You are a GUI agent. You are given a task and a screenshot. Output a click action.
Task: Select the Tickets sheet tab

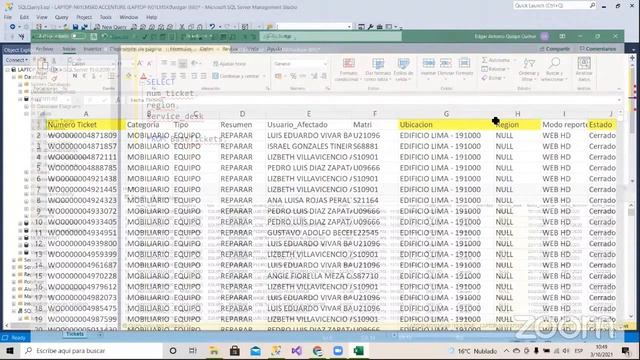click(x=75, y=334)
